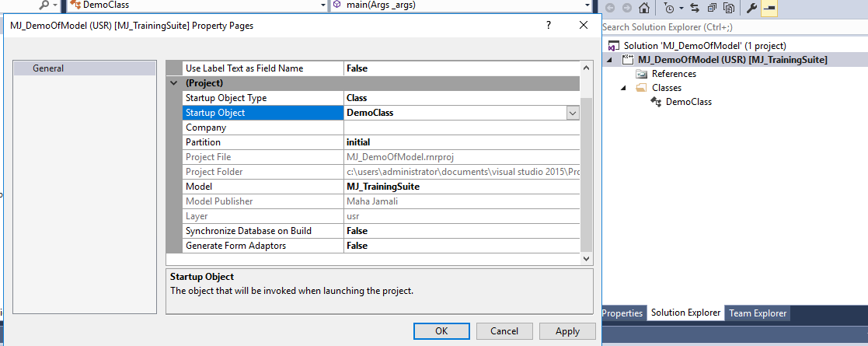Select DemoClass in Solution Explorer tree
This screenshot has height=346, width=868.
click(x=688, y=102)
